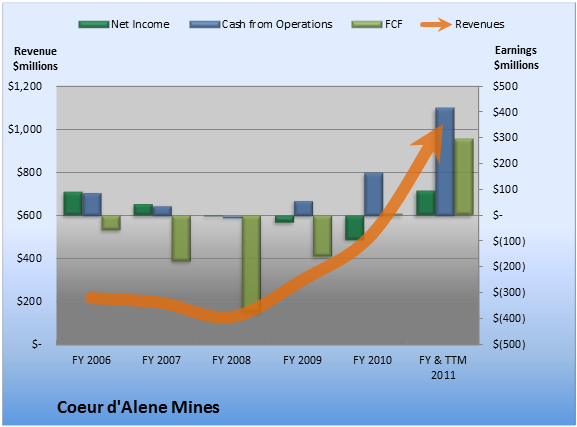Image resolution: width=577 pixels, height=427 pixels.
Task: Click the olive FCF legend swatch
Action: coord(367,25)
